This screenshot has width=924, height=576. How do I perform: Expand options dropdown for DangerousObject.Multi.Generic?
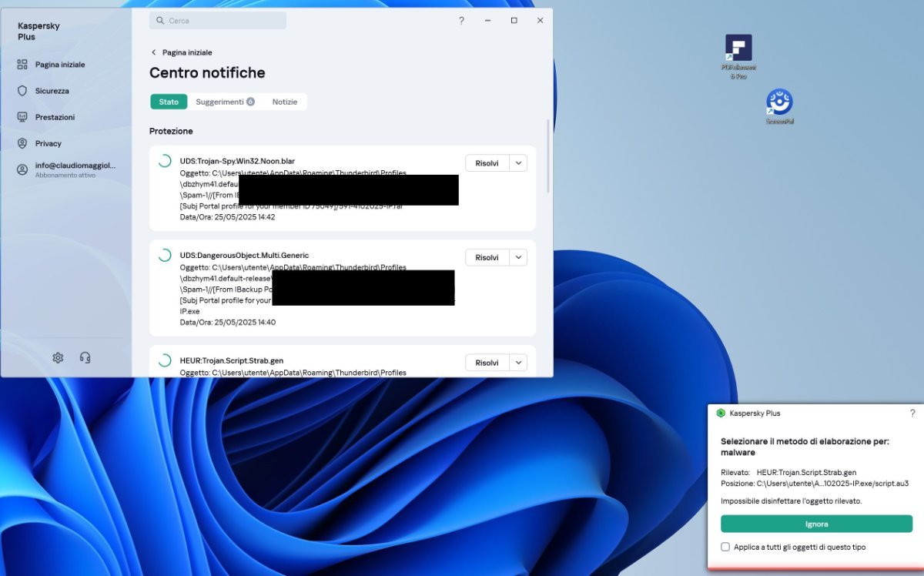[518, 257]
